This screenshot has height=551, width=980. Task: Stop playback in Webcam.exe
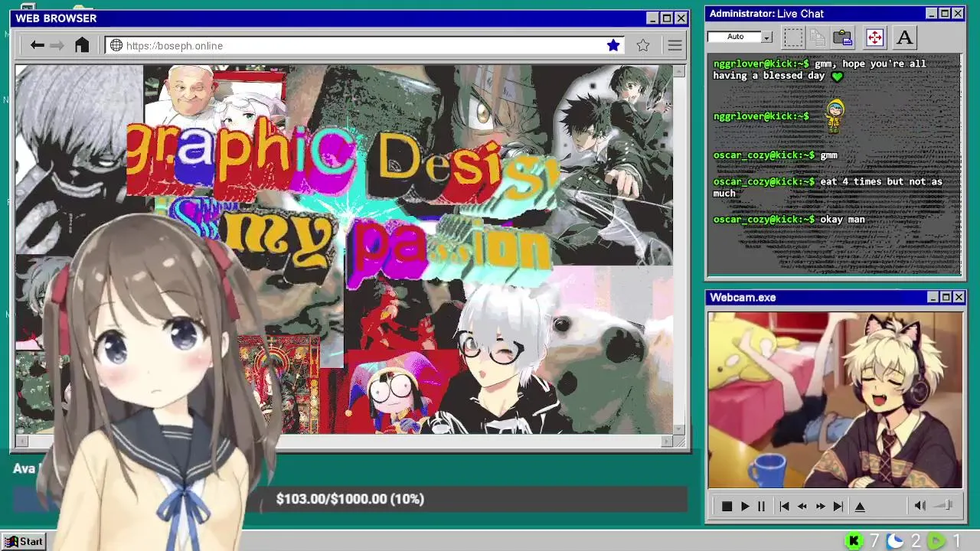(727, 507)
